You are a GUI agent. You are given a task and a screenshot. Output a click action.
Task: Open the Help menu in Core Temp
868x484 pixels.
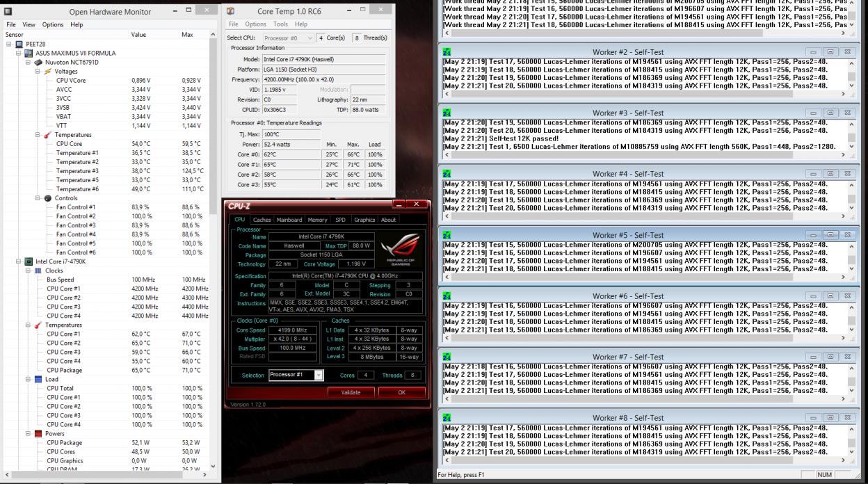(301, 24)
